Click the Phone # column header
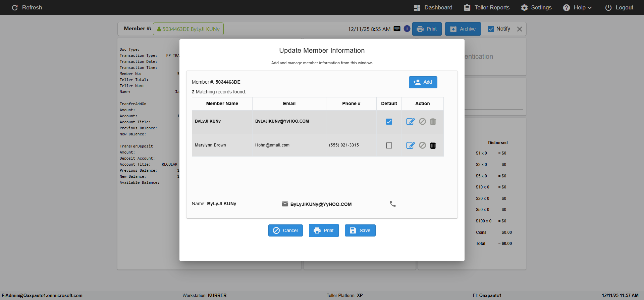Screen dimensions: 644x300 pos(351,103)
